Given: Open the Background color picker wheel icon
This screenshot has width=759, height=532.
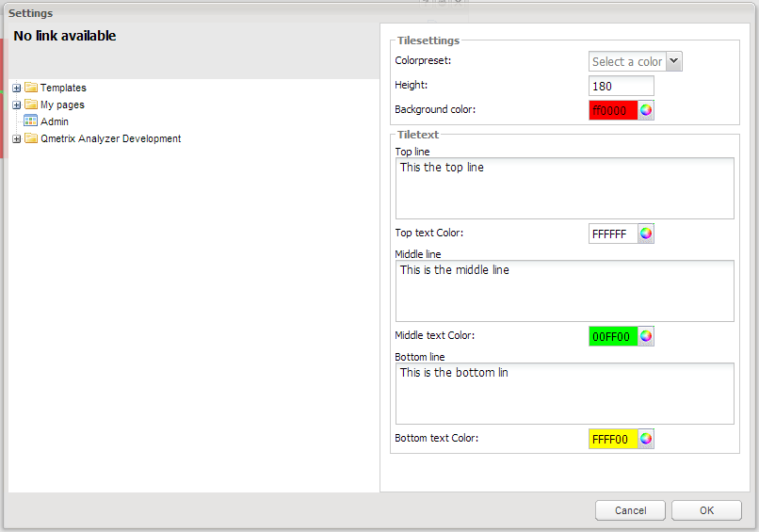Looking at the screenshot, I should coord(646,110).
